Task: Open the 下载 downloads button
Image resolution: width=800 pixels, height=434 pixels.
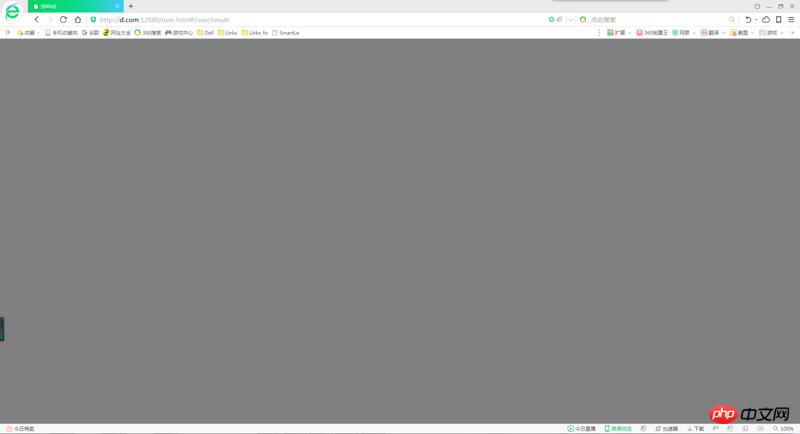Action: (x=695, y=429)
